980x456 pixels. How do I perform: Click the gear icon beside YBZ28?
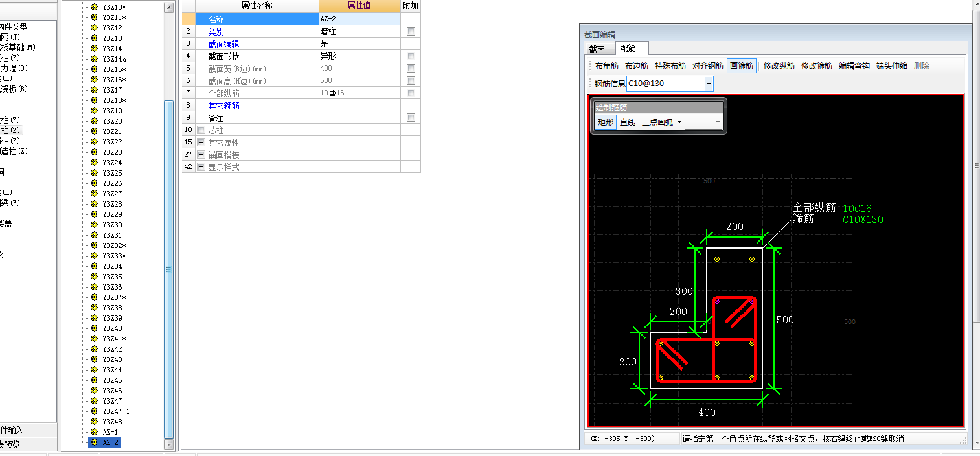coord(94,204)
